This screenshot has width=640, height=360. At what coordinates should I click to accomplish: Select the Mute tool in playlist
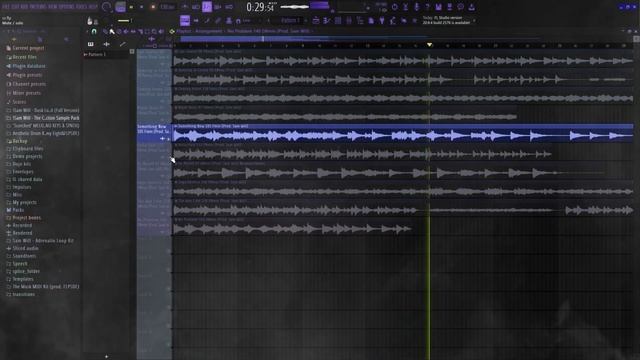tap(126, 31)
